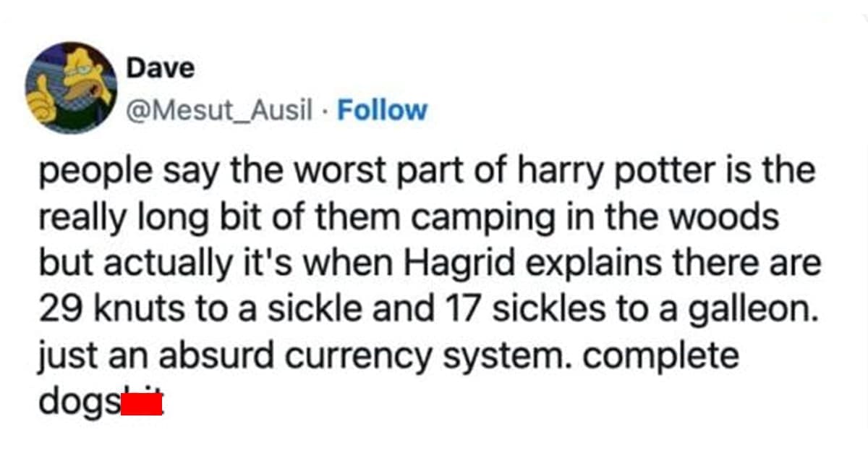Open the Follow link
Viewport: 868px width, 456px height.
coord(382,110)
